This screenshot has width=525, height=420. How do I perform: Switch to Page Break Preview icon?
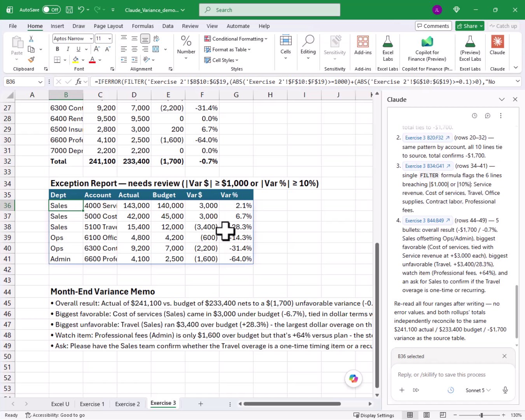tap(443, 415)
